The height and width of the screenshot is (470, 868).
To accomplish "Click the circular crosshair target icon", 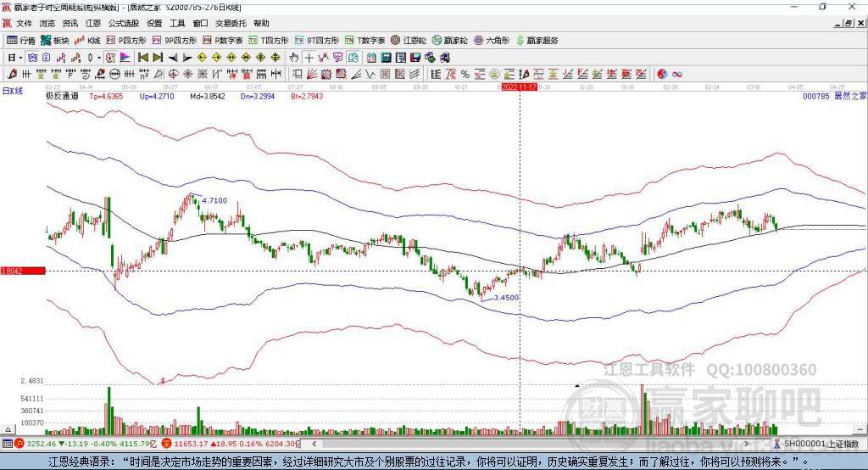I will click(173, 74).
